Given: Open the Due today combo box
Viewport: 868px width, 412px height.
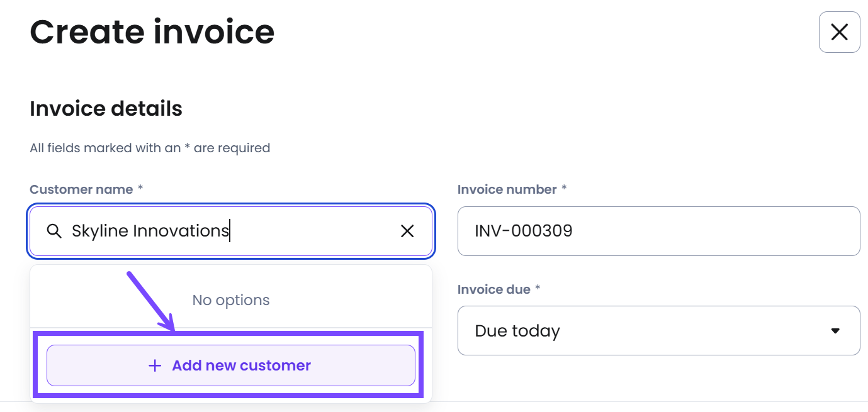Looking at the screenshot, I should click(658, 330).
